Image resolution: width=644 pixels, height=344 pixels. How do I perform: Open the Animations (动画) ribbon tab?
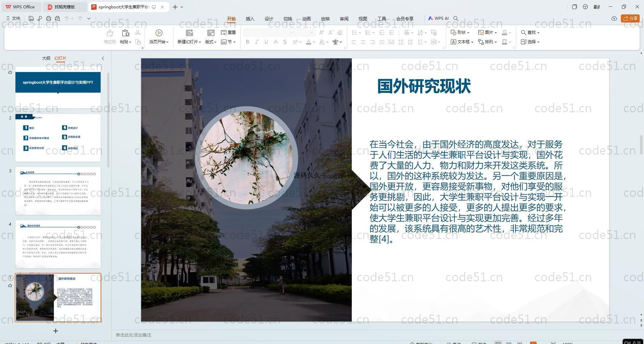[x=306, y=19]
